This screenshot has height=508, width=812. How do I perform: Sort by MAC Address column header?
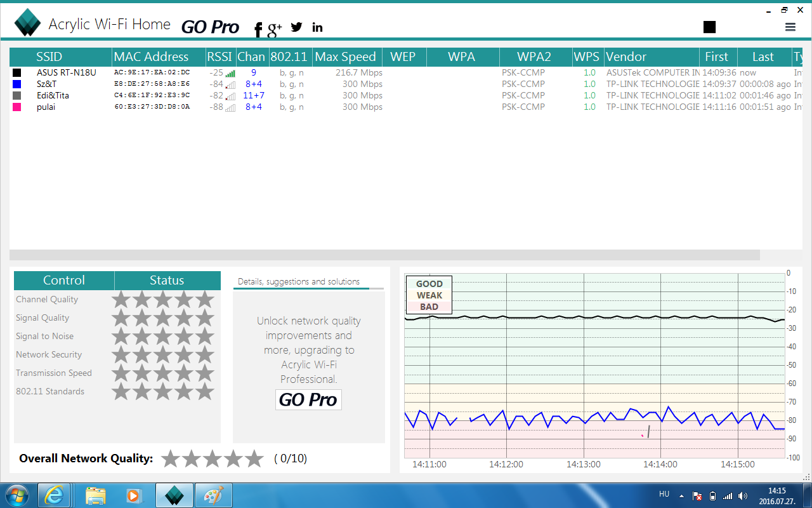[159, 57]
